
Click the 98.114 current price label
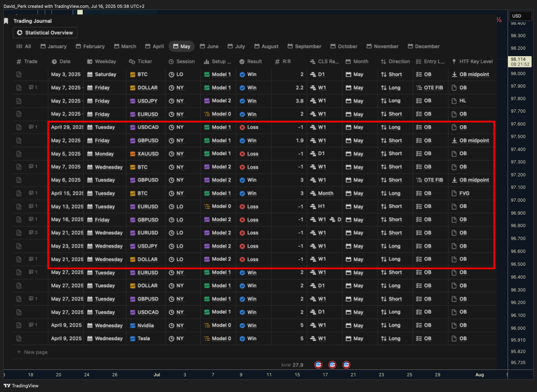coord(520,62)
